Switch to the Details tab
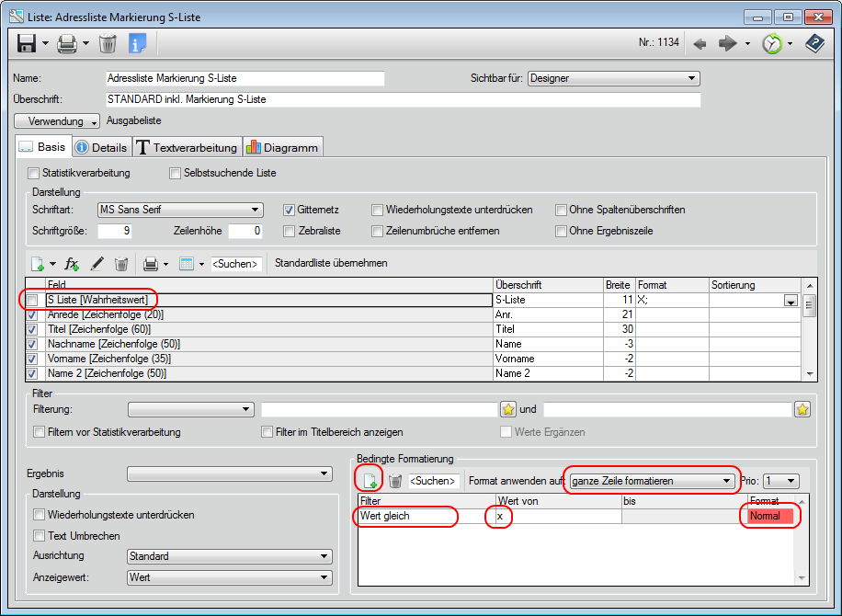This screenshot has height=616, width=842. [x=100, y=147]
